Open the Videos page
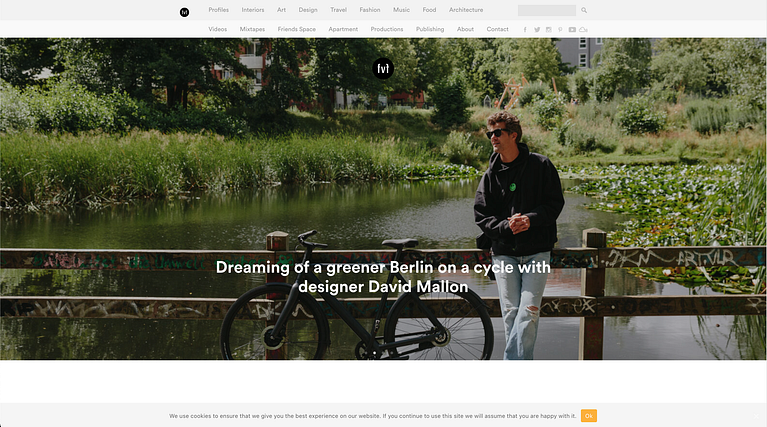767x427 pixels. click(218, 29)
